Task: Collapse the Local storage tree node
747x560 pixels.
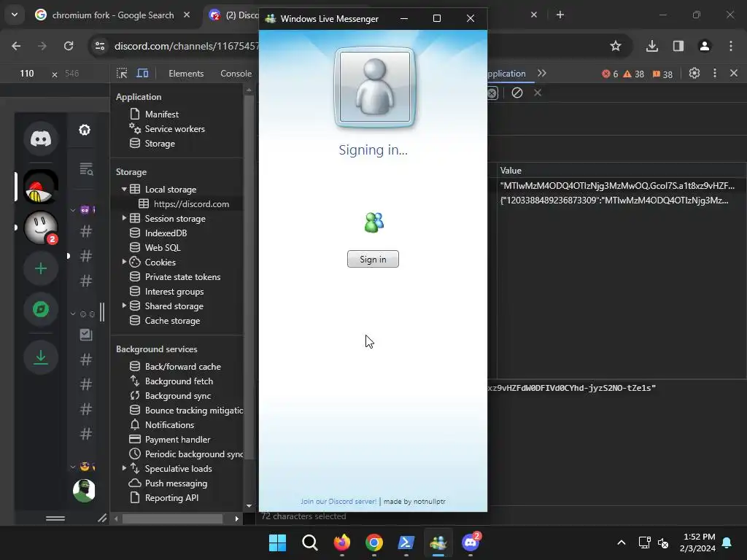Action: (124, 189)
